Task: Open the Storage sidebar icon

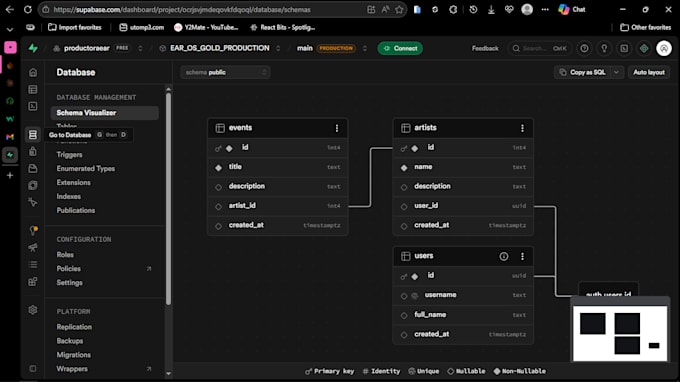Action: pyautogui.click(x=33, y=168)
